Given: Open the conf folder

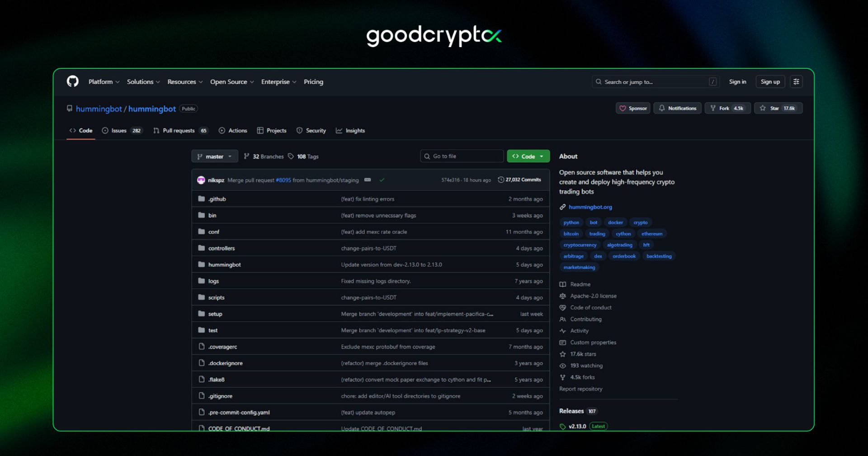Looking at the screenshot, I should (213, 232).
